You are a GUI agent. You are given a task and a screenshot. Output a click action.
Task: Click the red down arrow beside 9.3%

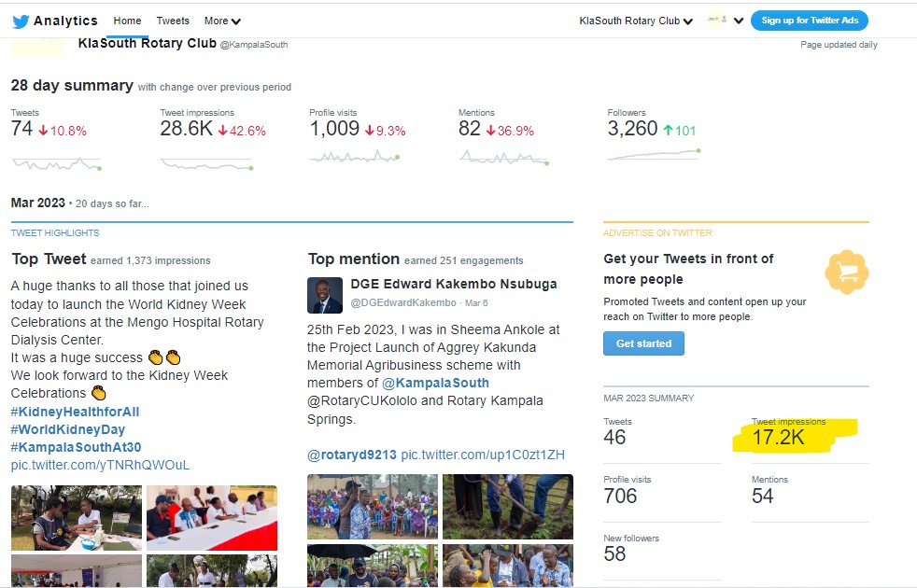(370, 131)
